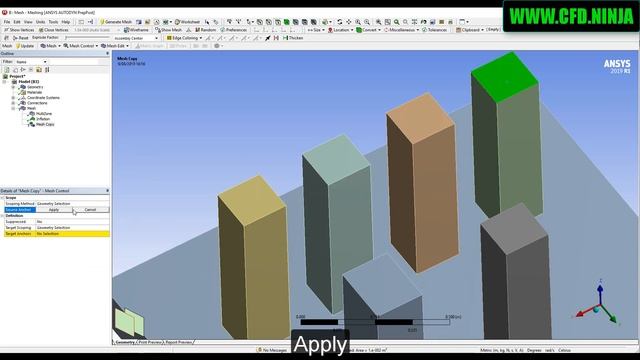Open the Help menu
Screen dimensions: 640x360
(x=66, y=22)
